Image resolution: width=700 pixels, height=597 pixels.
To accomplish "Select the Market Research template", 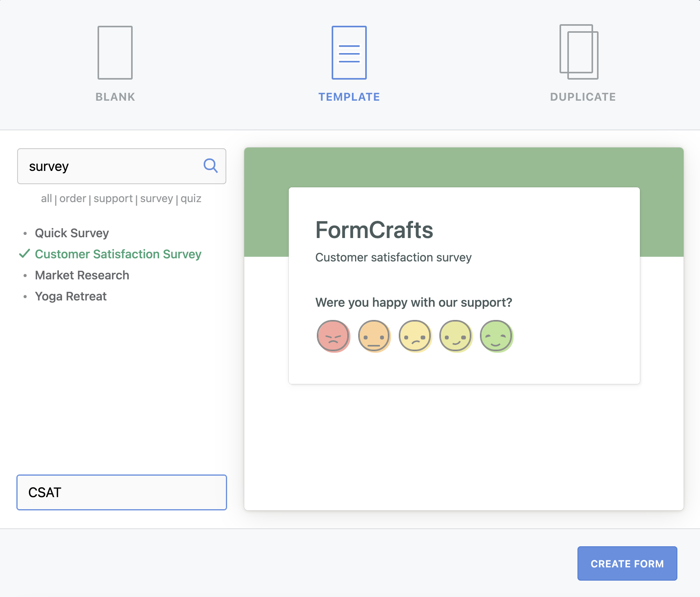I will 82,275.
